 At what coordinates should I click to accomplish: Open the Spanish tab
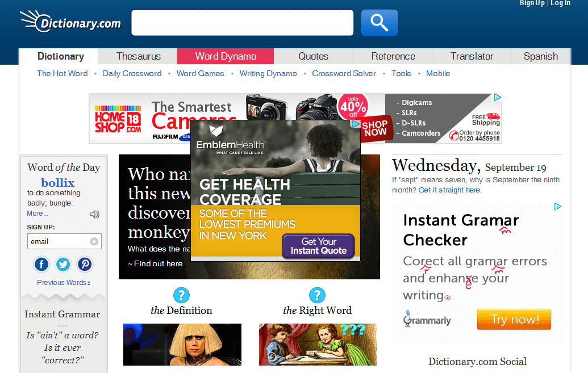coord(541,56)
